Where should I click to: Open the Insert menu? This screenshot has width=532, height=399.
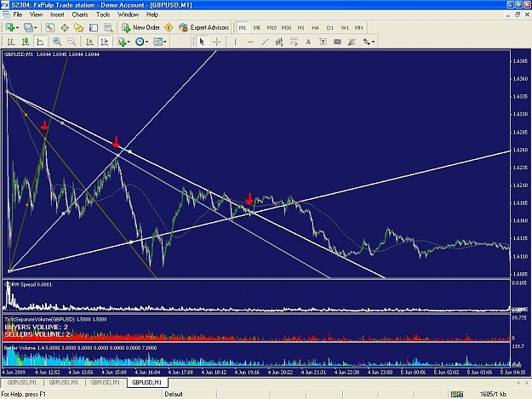pos(57,14)
